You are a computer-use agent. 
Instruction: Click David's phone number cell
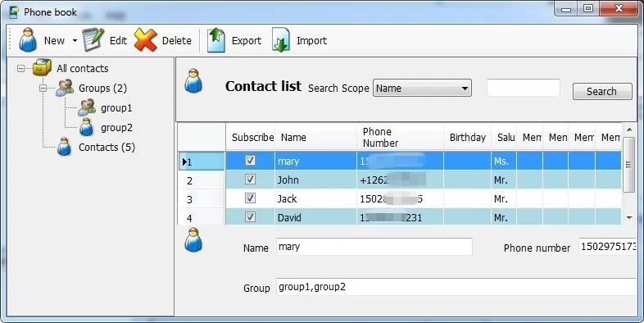pos(401,217)
